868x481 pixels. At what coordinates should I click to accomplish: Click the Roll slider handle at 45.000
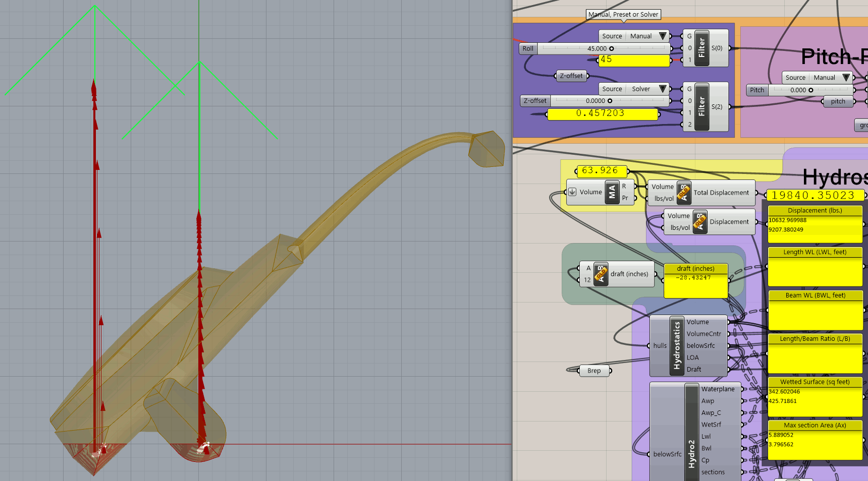[612, 49]
